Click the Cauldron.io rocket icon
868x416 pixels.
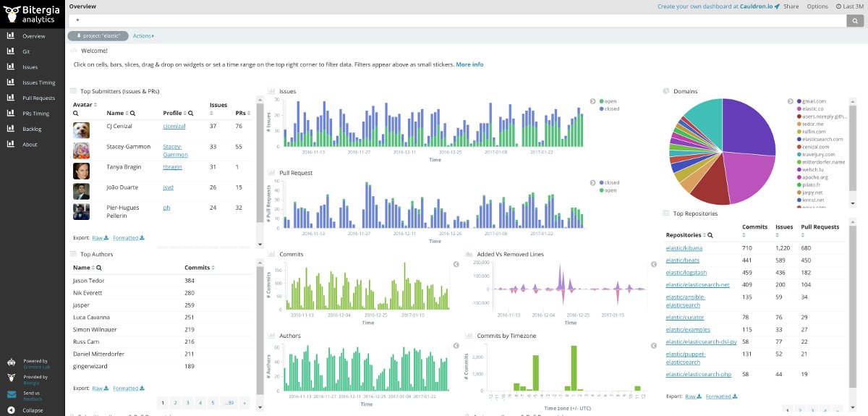click(777, 7)
